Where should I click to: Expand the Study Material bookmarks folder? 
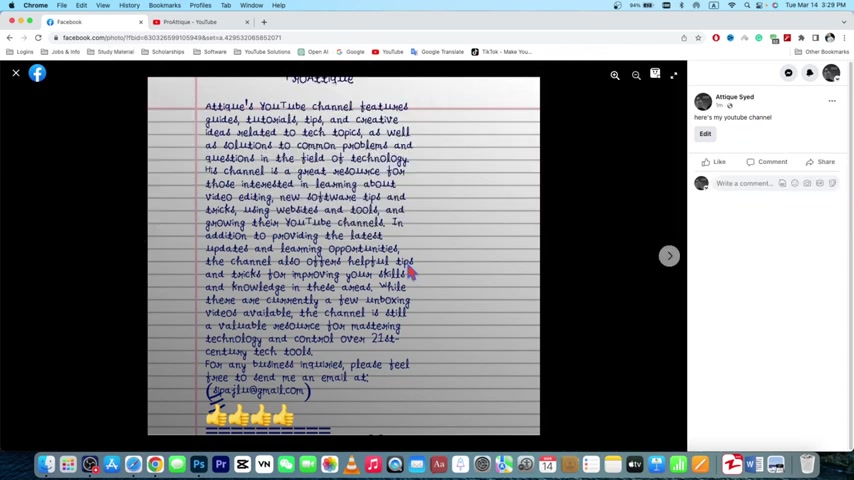coord(111,52)
